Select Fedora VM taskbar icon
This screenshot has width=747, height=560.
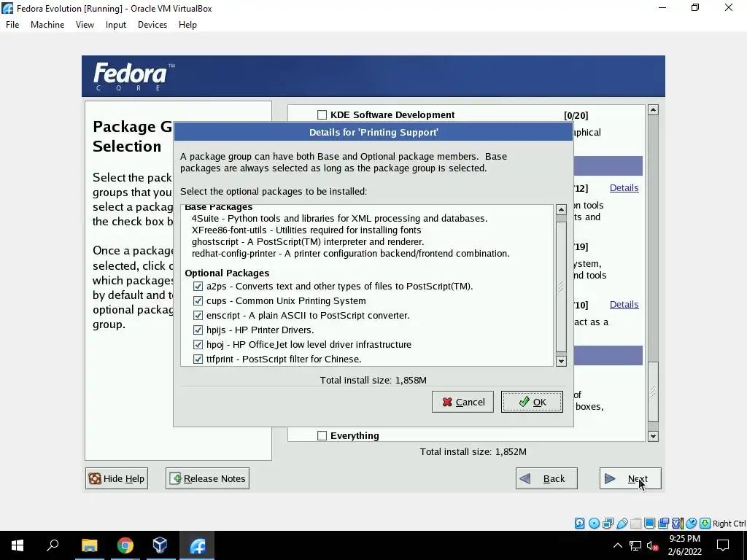tap(197, 545)
